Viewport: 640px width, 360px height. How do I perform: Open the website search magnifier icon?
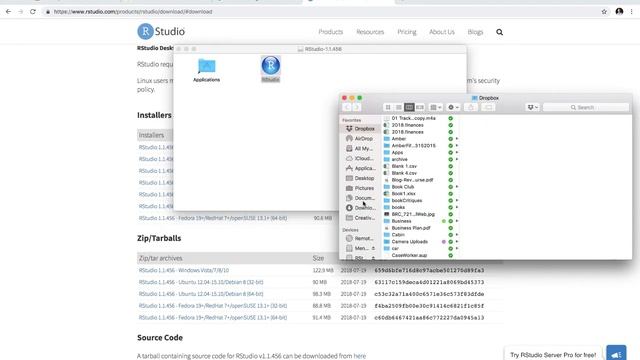499,32
